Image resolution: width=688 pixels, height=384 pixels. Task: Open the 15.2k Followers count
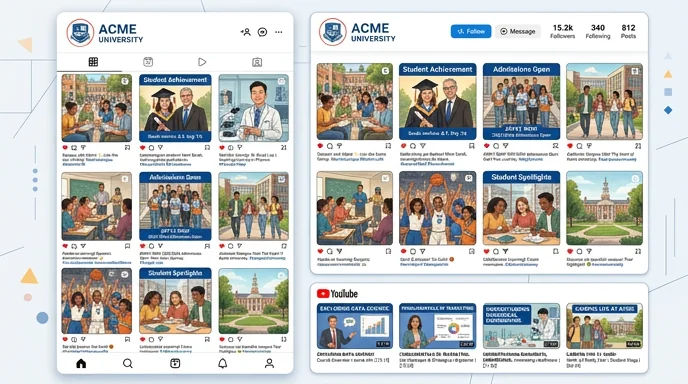point(563,32)
